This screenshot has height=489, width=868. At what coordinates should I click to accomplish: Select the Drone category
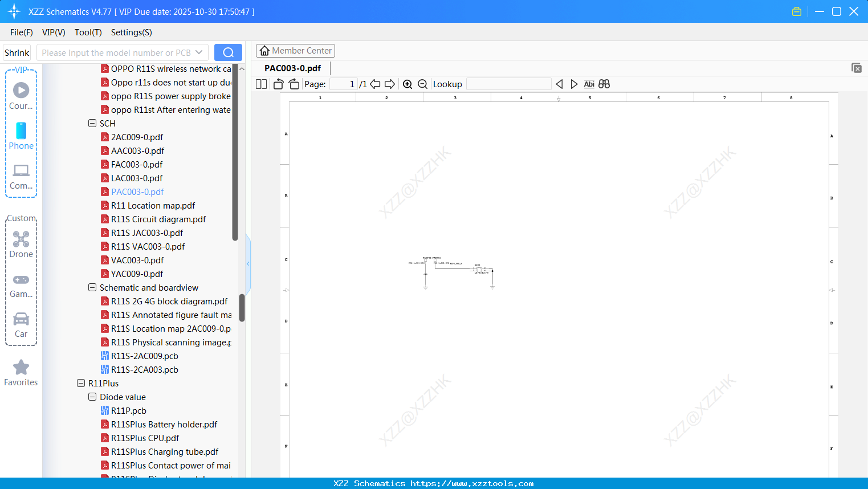21,244
